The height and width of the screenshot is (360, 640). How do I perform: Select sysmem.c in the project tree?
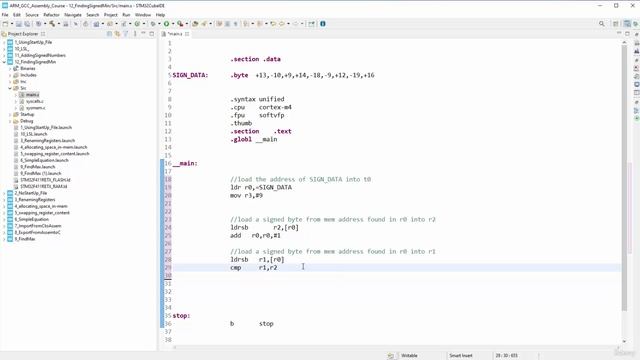[x=35, y=108]
